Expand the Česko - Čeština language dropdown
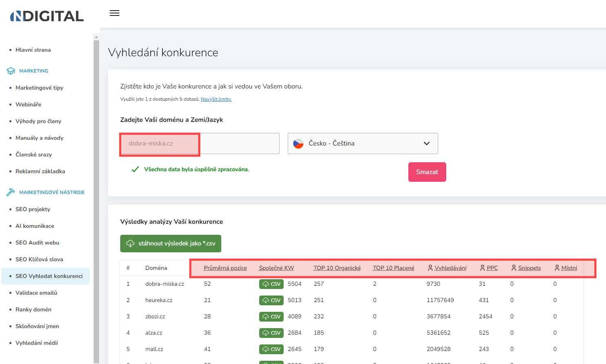606x364 pixels. [x=363, y=143]
